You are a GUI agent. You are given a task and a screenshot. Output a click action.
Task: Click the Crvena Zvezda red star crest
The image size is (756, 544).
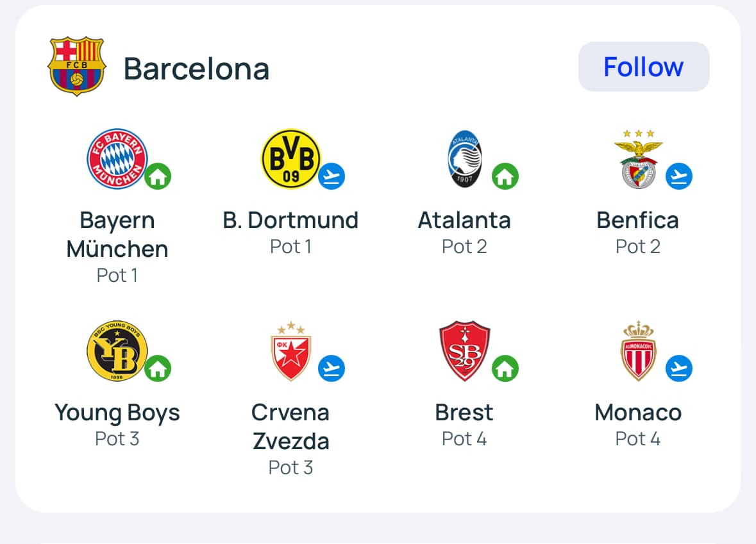(290, 351)
